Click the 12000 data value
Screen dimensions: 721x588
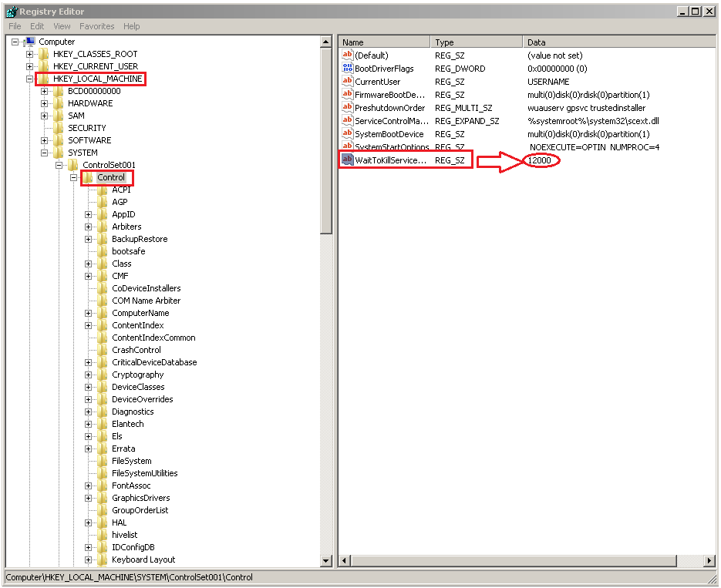point(539,160)
